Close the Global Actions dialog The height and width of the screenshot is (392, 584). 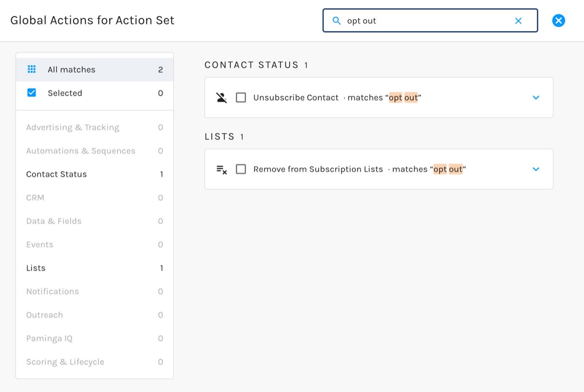click(x=559, y=20)
